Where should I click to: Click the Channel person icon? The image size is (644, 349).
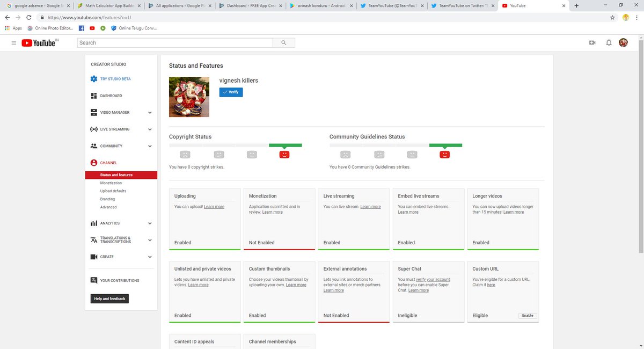point(94,163)
